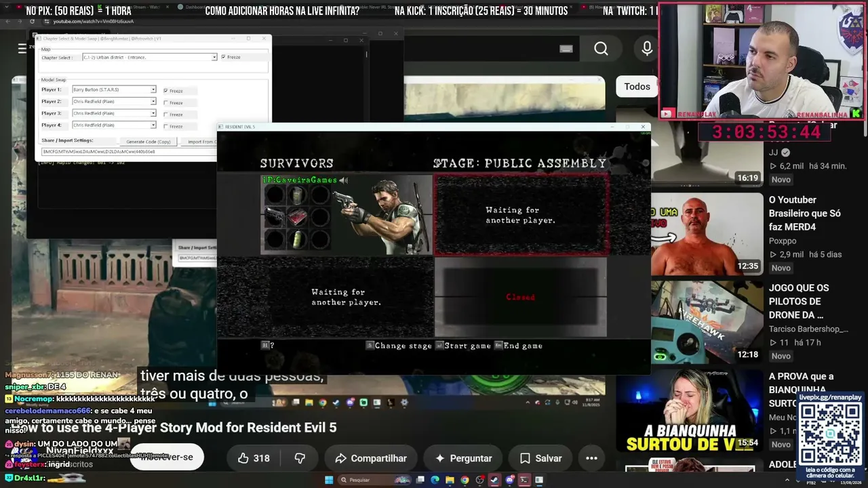Open more actions (three dots) under video

(x=591, y=458)
